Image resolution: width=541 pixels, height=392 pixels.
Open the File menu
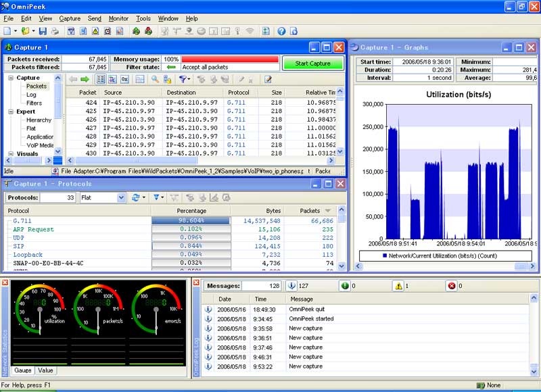coord(9,19)
